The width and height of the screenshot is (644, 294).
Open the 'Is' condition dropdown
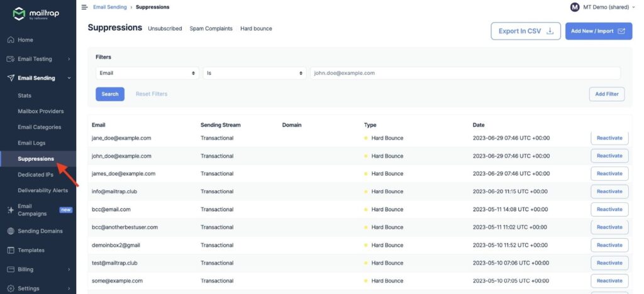pyautogui.click(x=254, y=73)
